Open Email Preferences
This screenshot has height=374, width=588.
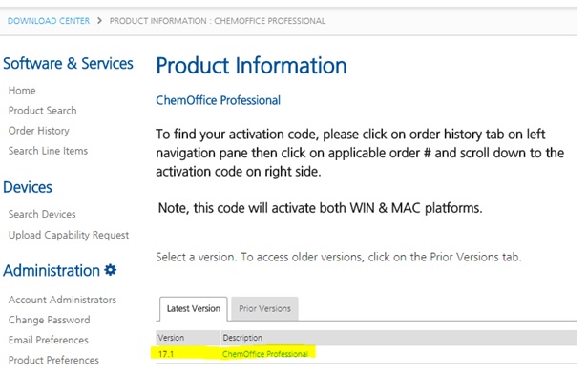coord(49,340)
